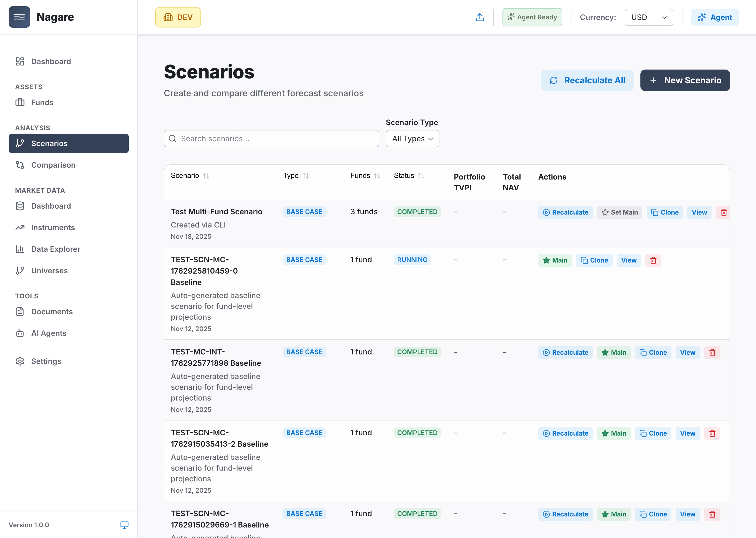Open the USD currency dropdown
Screen dimensions: 756x538
point(649,17)
